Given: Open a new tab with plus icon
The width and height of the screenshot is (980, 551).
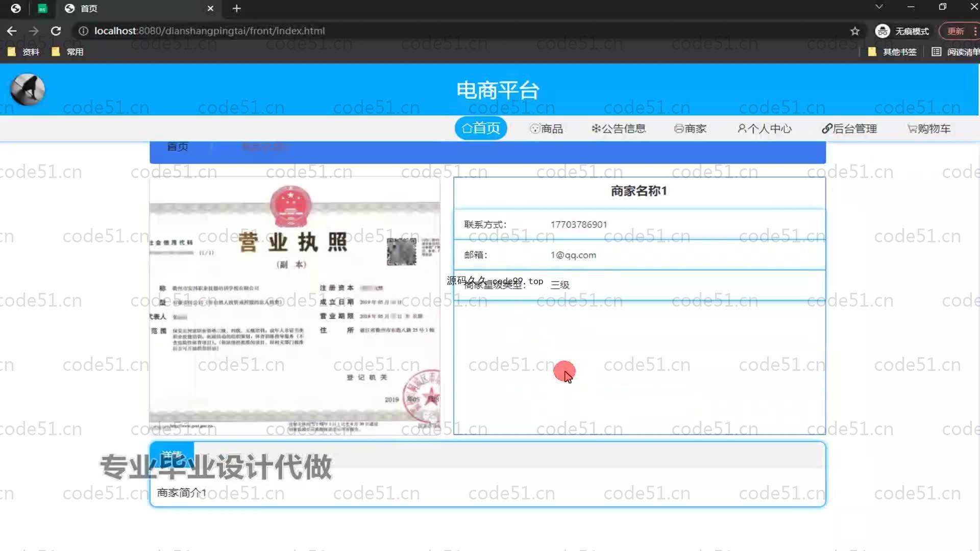Looking at the screenshot, I should 236,8.
